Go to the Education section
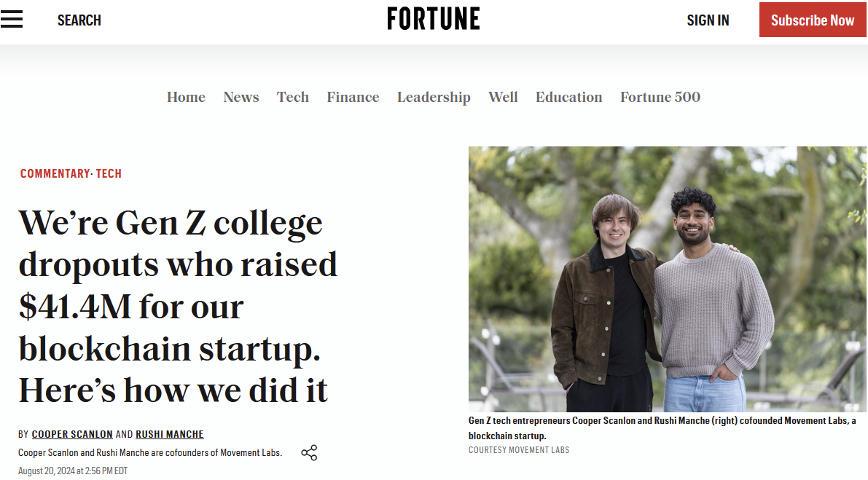Screen dimensions: 868x480 568,98
